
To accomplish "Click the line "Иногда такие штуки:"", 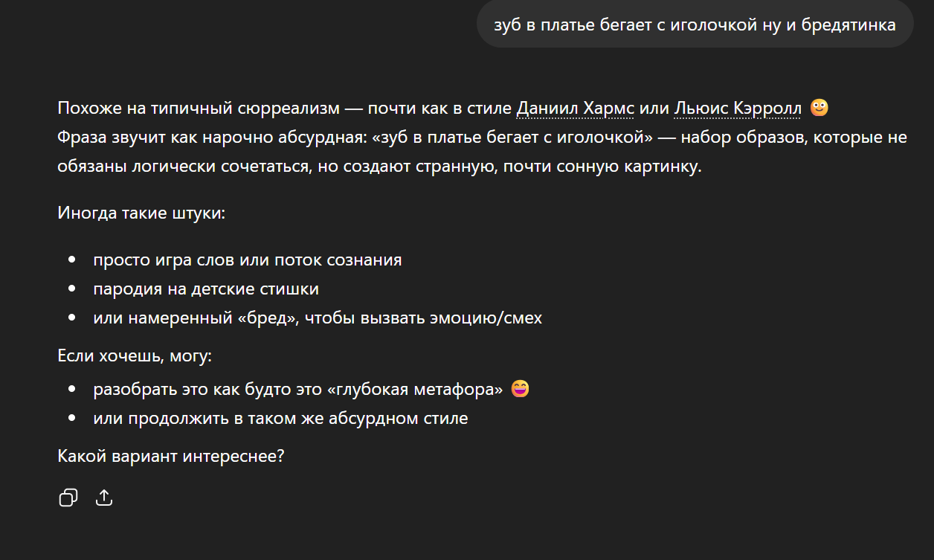I will coord(141,213).
